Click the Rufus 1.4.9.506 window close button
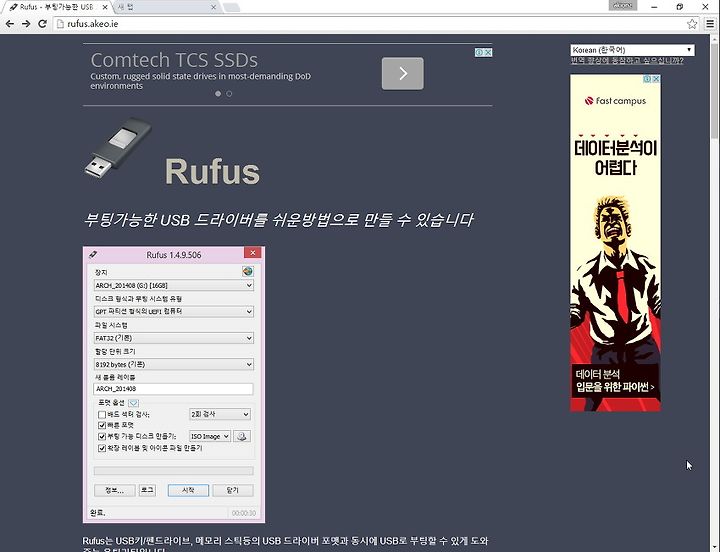The width and height of the screenshot is (720, 552). [253, 253]
